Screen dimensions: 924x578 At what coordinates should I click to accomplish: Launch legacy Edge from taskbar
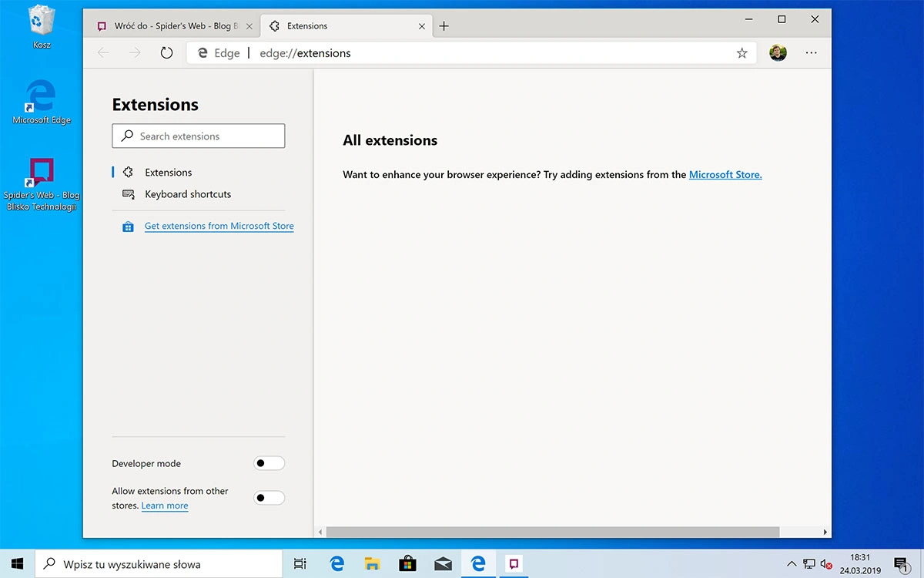click(336, 564)
